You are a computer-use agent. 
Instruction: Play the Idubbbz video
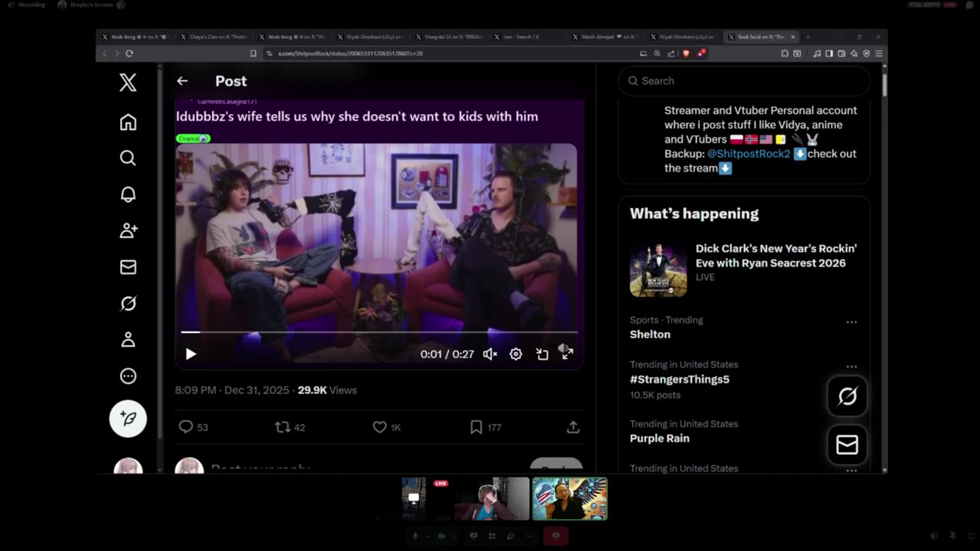(191, 354)
